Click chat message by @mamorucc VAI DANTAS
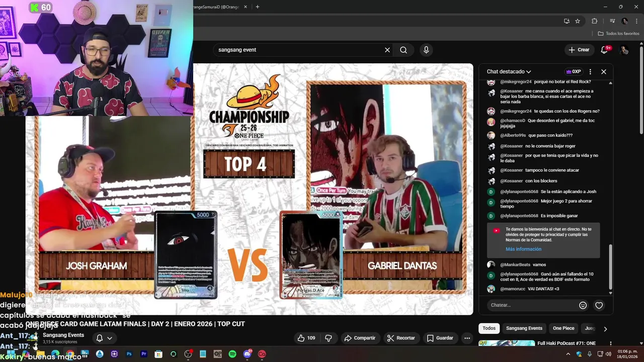This screenshot has width=644, height=362. coord(529,289)
